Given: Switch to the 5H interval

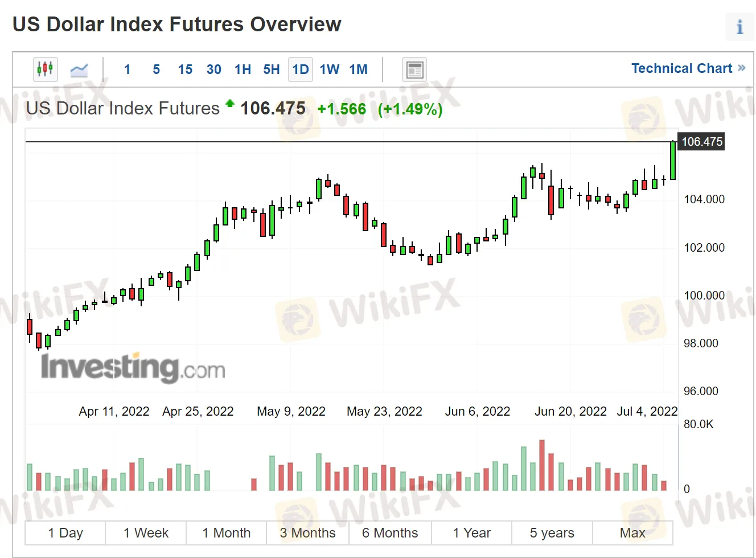Looking at the screenshot, I should pos(272,69).
